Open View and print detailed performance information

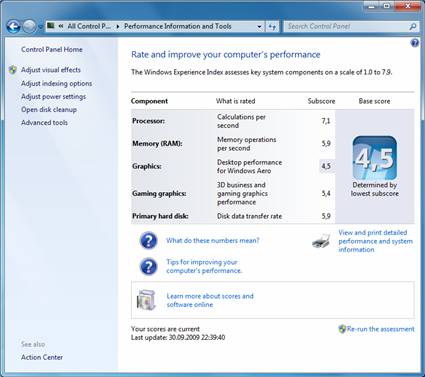point(375,241)
